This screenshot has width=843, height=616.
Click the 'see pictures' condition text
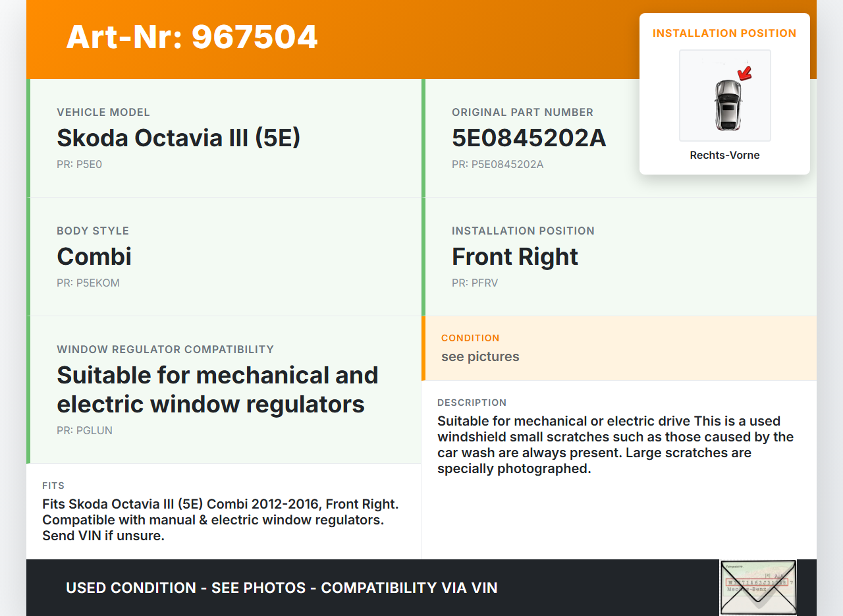click(x=480, y=356)
